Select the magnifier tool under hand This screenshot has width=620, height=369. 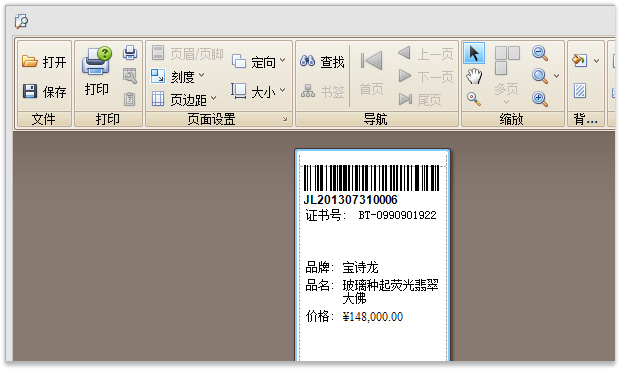click(x=474, y=98)
